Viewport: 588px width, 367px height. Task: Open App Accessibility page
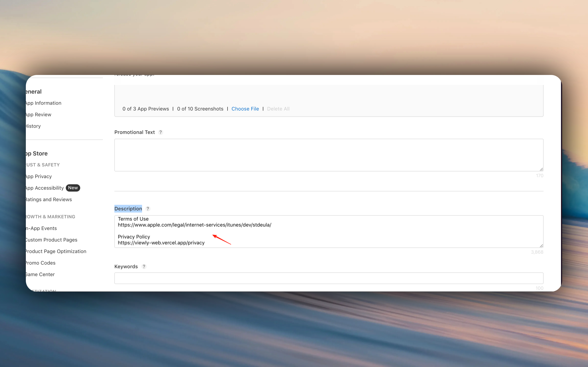45,188
